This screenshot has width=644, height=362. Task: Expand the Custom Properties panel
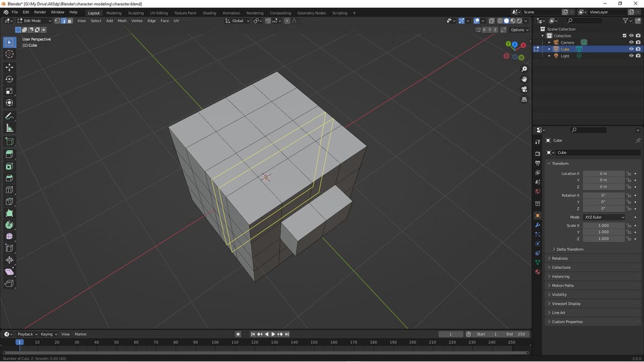point(593,322)
